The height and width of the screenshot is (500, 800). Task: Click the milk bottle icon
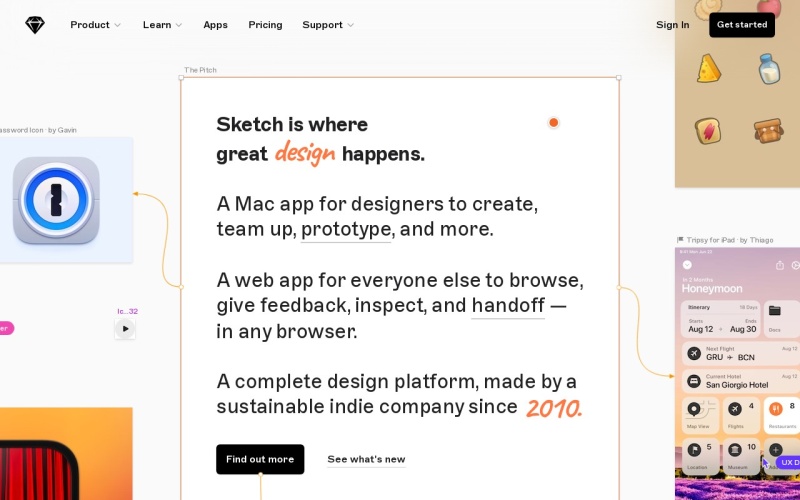point(768,69)
